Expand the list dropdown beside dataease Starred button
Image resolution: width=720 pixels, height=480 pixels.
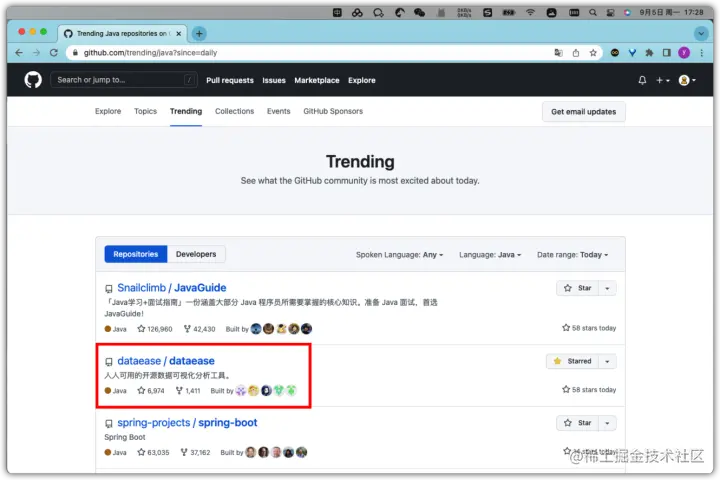607,361
